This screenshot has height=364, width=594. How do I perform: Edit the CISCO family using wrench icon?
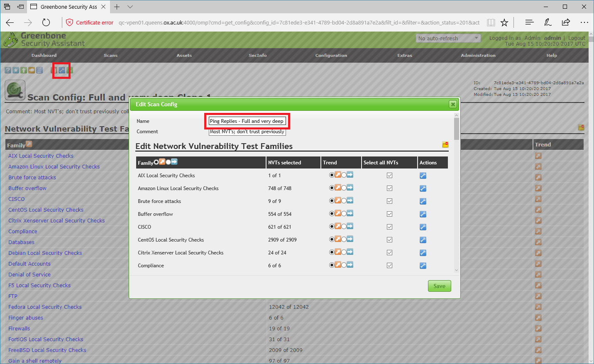[x=423, y=227]
